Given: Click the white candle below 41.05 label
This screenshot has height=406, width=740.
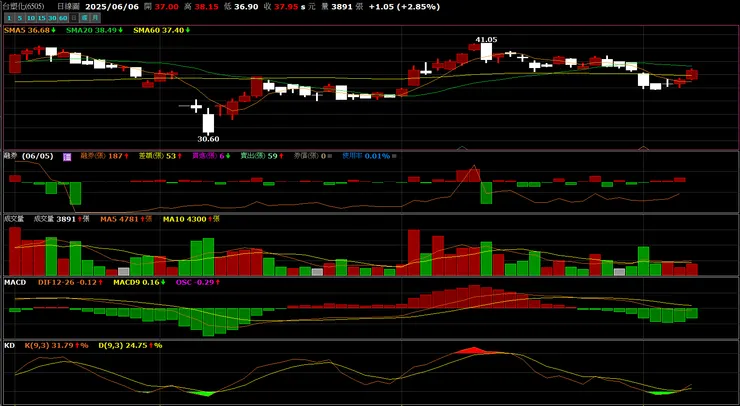Looking at the screenshot, I should click(x=486, y=52).
